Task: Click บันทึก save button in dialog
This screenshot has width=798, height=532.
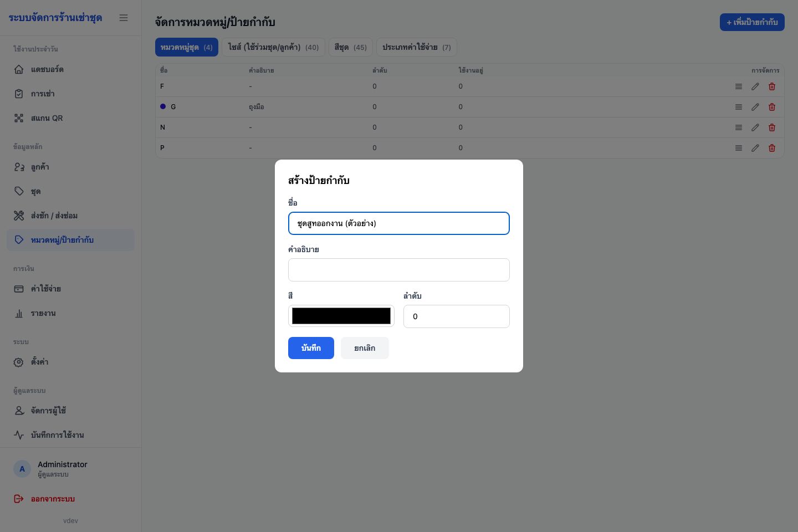Action: point(311,348)
